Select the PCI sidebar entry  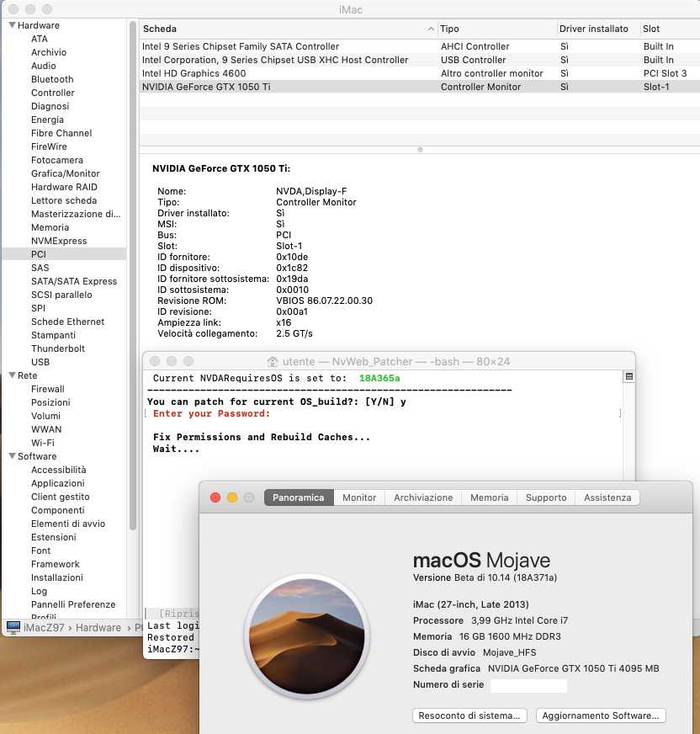(x=64, y=254)
